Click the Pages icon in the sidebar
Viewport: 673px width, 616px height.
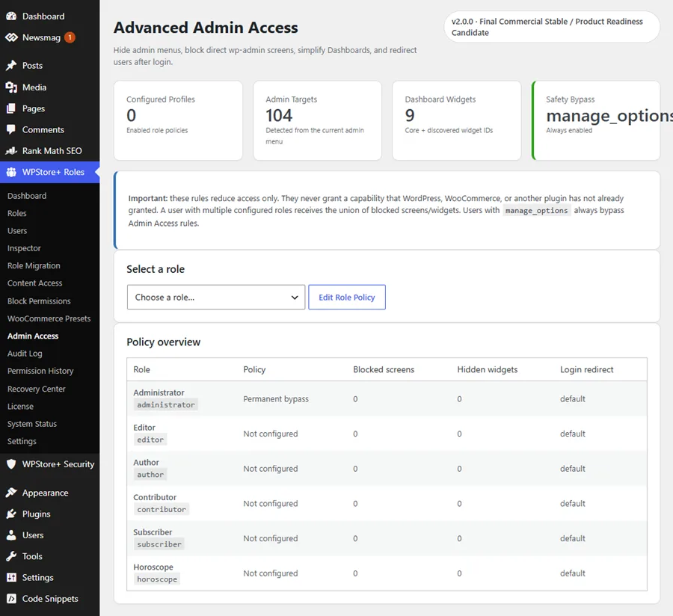coord(11,108)
